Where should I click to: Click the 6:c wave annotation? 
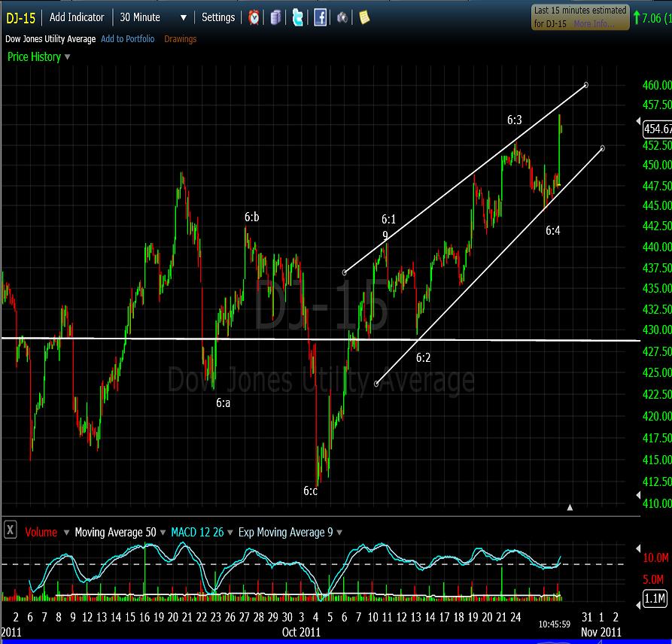click(311, 491)
